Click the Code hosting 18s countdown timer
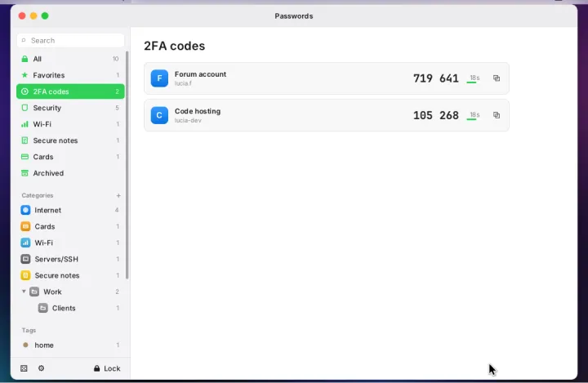Screen dimensions: 588x383 click(473, 115)
